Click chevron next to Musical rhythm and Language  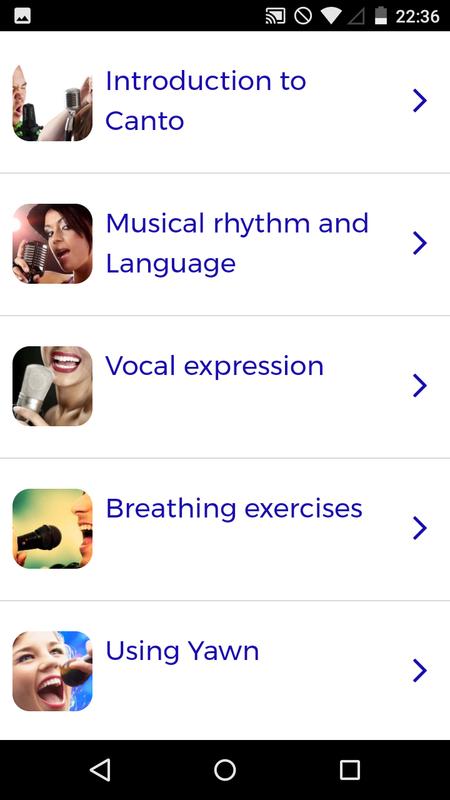click(x=419, y=243)
